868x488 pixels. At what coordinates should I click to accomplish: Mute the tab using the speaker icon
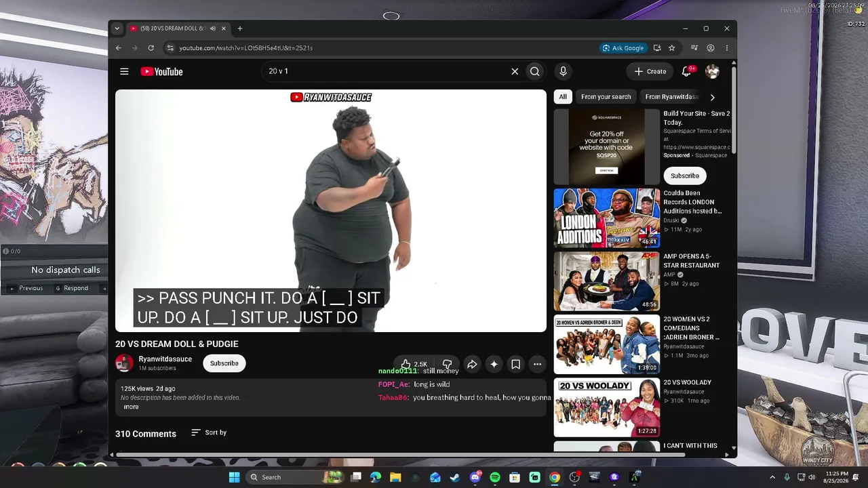pos(213,28)
